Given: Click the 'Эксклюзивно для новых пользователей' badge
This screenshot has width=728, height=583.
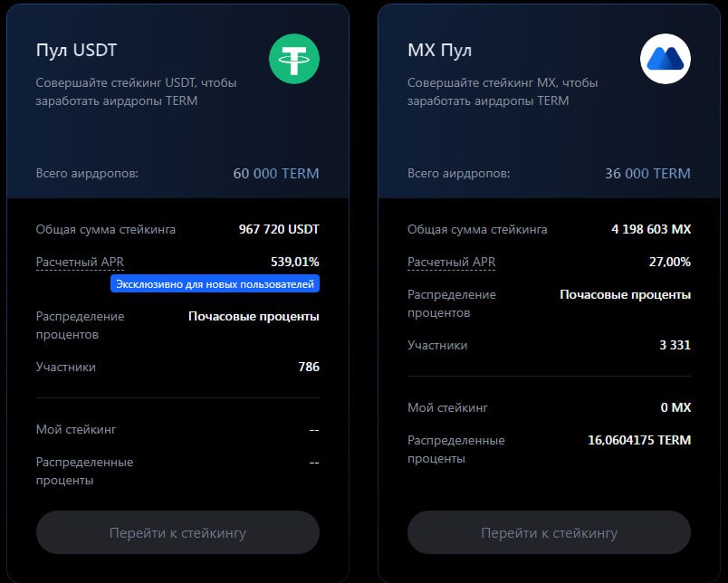Looking at the screenshot, I should pos(216,284).
